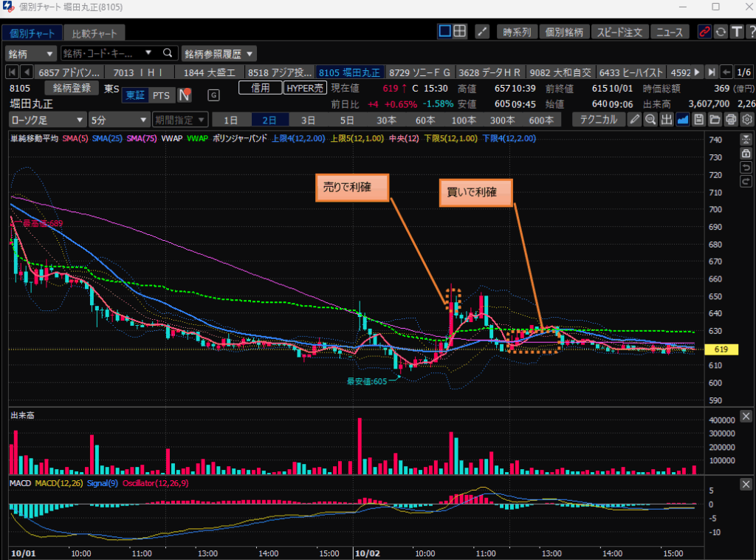Switch to the split grid layout view

coord(460,32)
